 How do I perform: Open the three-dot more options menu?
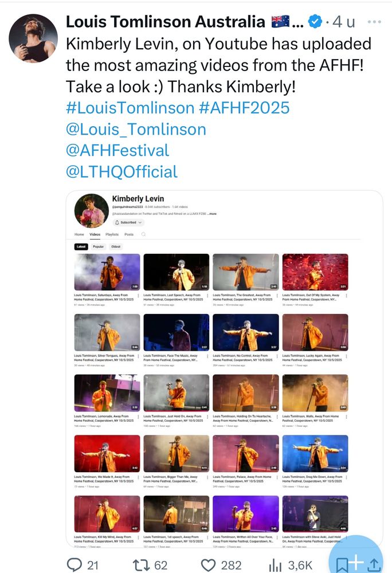pyautogui.click(x=374, y=22)
